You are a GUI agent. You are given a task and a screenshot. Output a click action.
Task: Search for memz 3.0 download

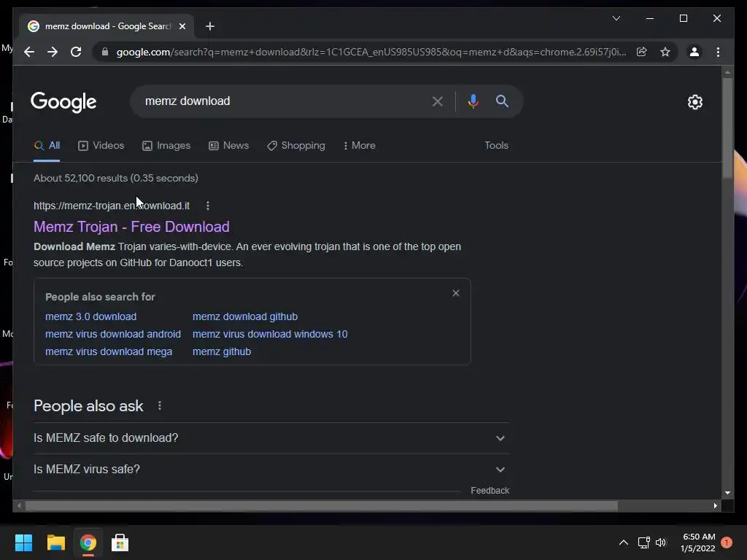pyautogui.click(x=91, y=316)
